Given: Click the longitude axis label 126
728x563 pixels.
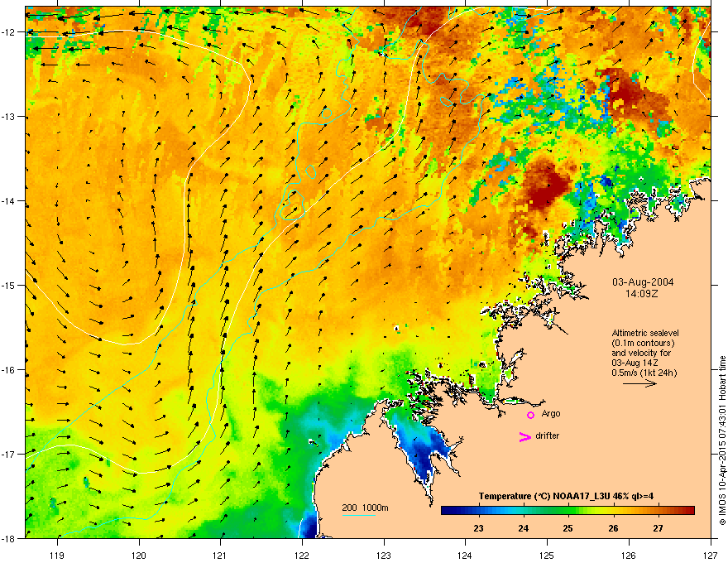Looking at the screenshot, I should (x=628, y=555).
